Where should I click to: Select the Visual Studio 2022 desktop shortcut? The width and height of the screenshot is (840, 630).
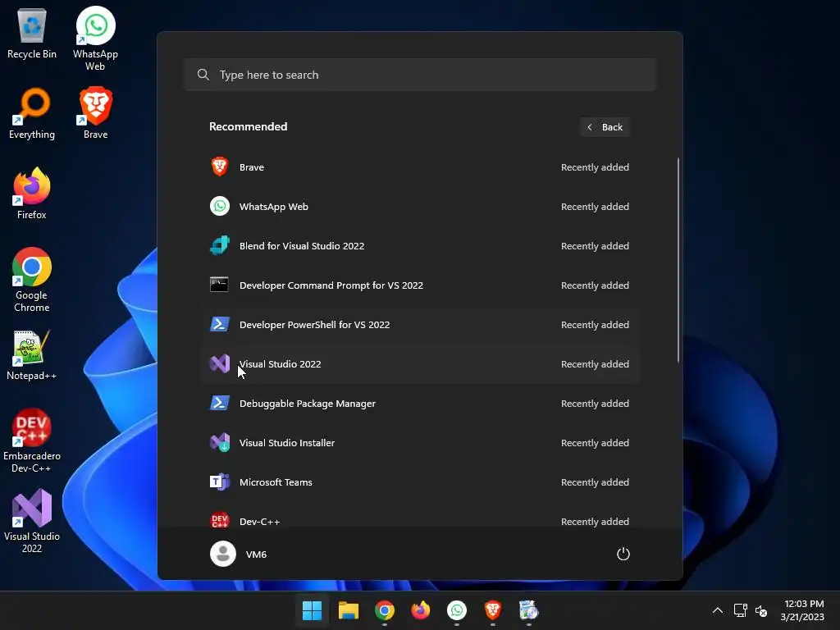(x=32, y=521)
